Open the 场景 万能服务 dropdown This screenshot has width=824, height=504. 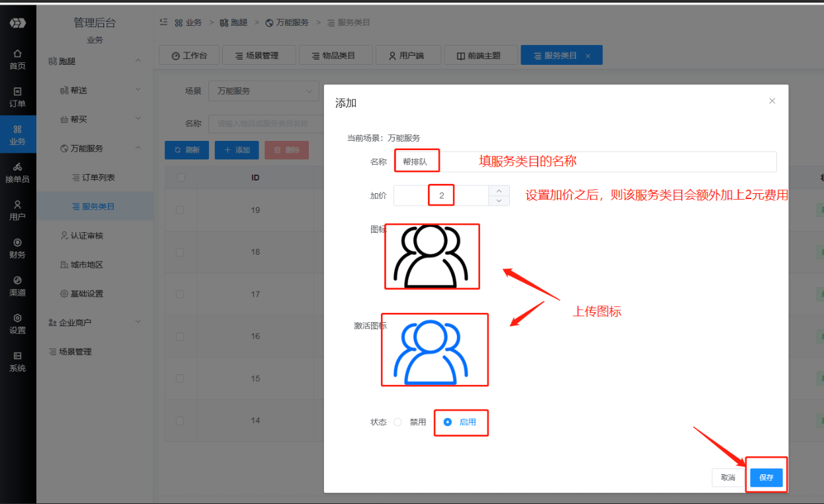tap(263, 91)
